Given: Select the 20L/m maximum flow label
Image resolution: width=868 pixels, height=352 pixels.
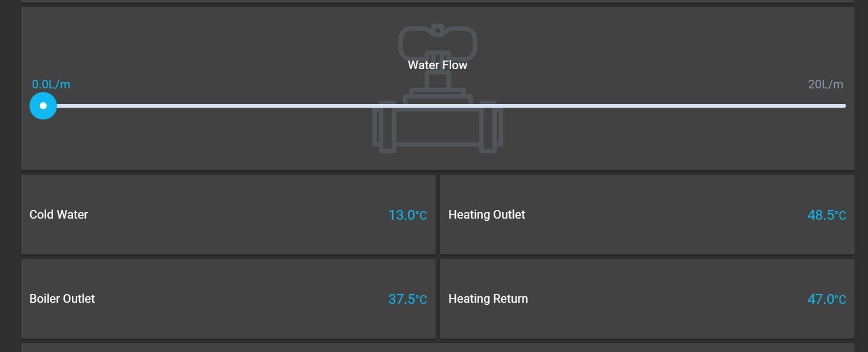Looking at the screenshot, I should pos(826,85).
